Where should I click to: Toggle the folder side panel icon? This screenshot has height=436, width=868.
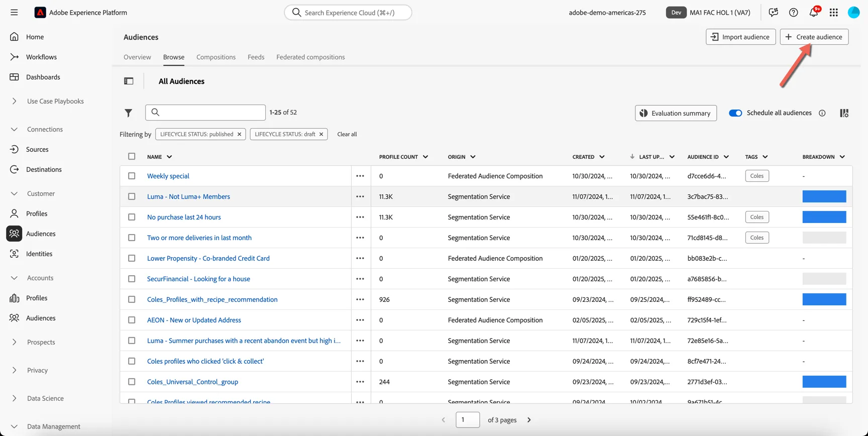point(129,81)
